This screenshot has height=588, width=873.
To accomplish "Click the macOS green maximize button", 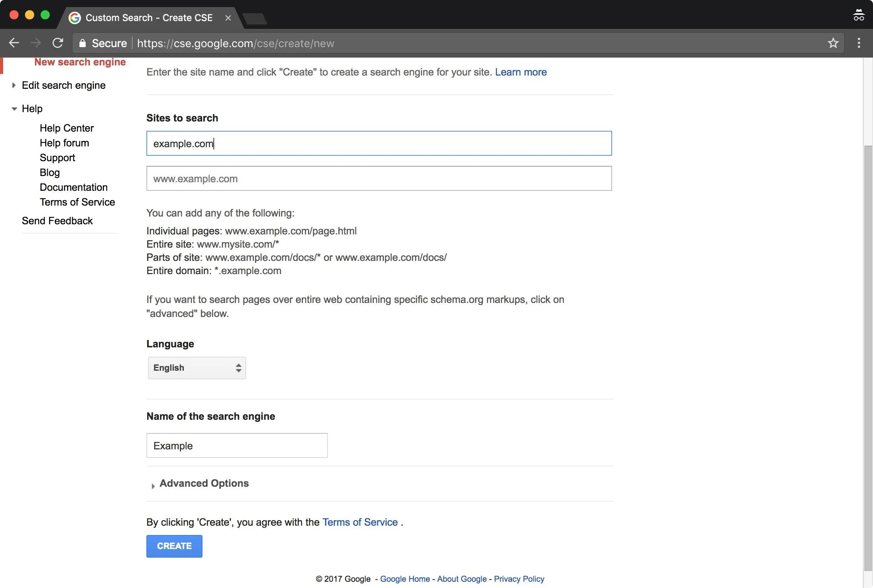I will click(45, 15).
